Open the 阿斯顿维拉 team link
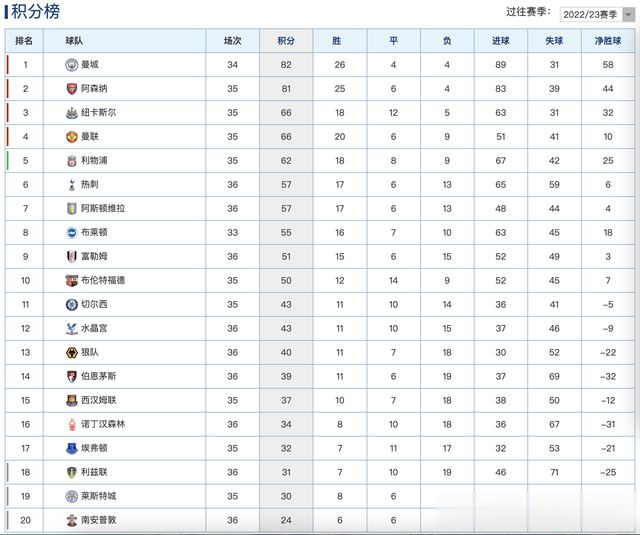Screen dimensions: 640x535 click(x=103, y=209)
